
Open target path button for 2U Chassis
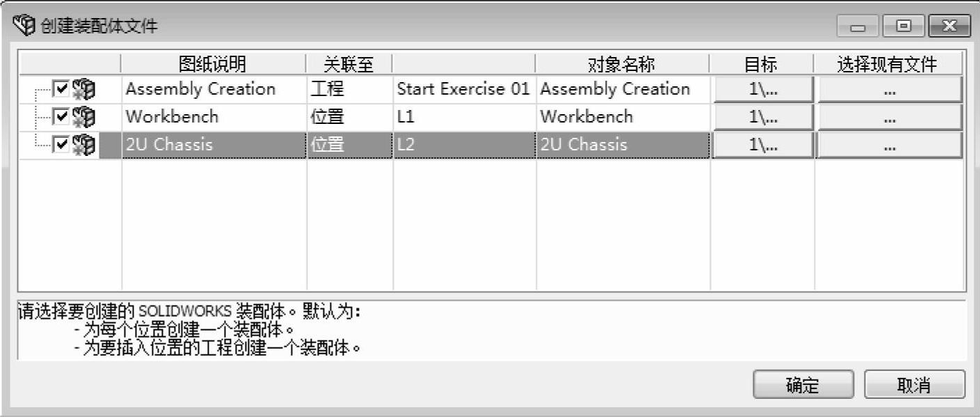762,145
